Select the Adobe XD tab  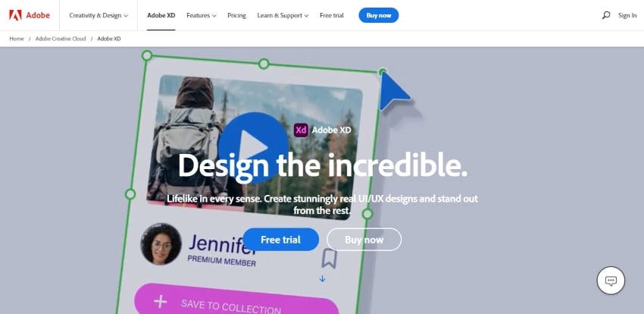[x=161, y=15]
